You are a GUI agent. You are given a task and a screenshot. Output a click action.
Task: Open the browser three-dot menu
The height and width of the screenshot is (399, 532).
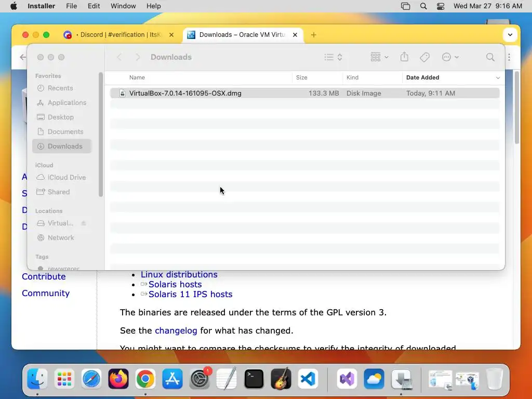click(x=509, y=57)
